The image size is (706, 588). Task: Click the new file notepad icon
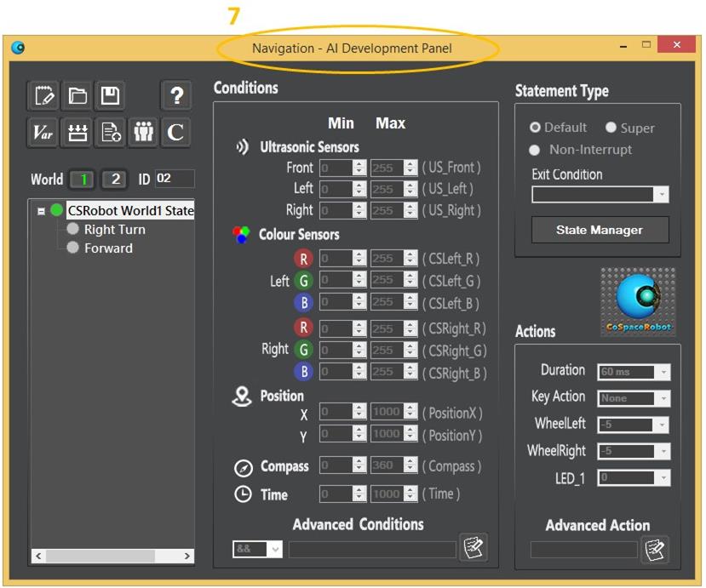click(x=44, y=95)
